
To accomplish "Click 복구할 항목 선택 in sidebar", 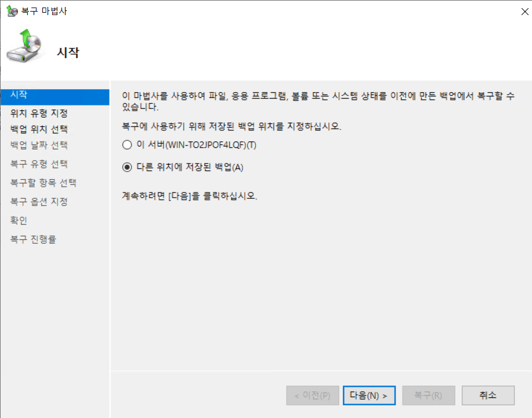I will (44, 183).
